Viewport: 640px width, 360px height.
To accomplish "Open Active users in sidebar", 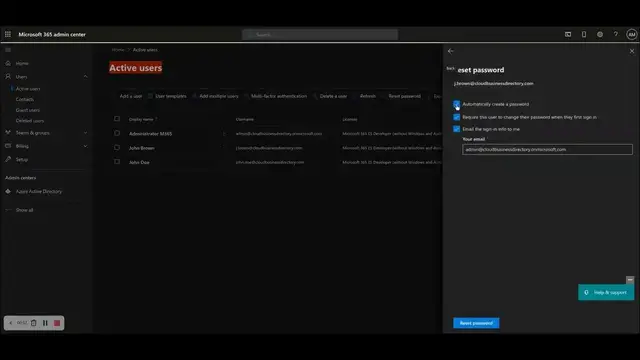I will click(x=28, y=89).
